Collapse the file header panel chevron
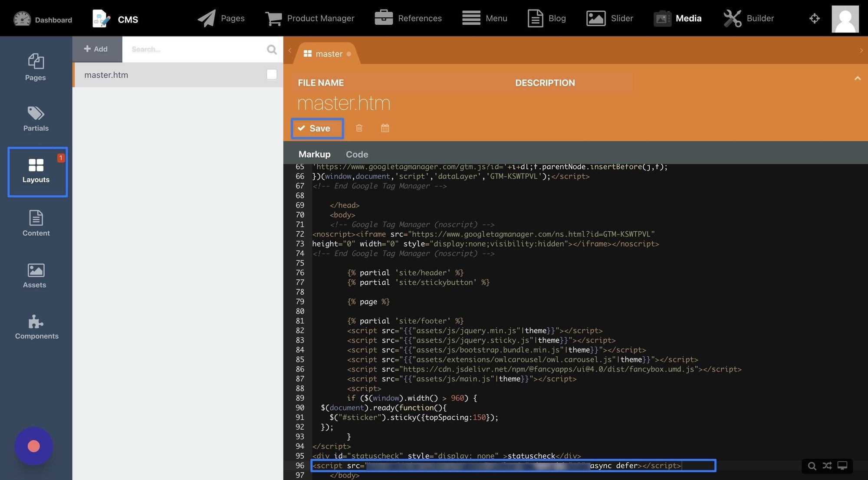Viewport: 868px width, 480px height. 857,78
